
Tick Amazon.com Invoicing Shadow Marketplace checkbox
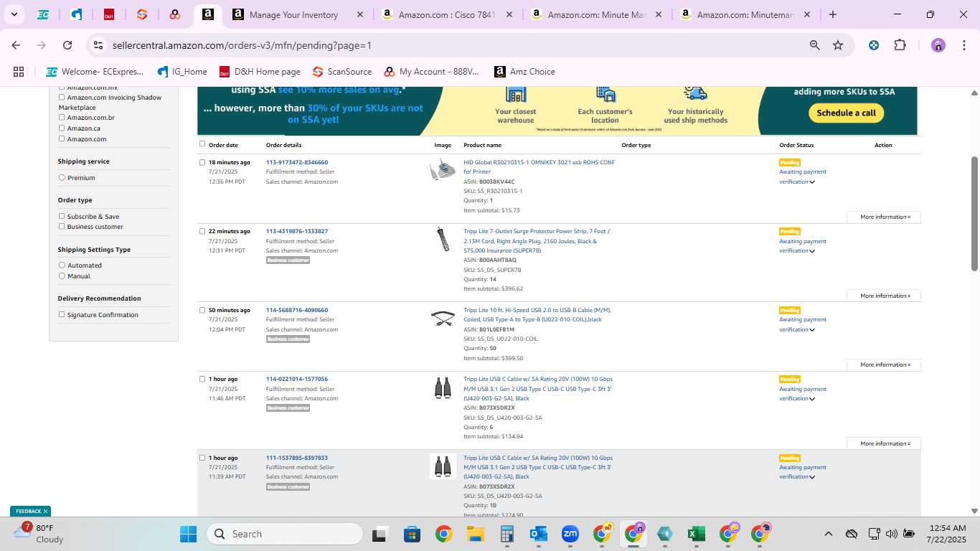(x=62, y=97)
